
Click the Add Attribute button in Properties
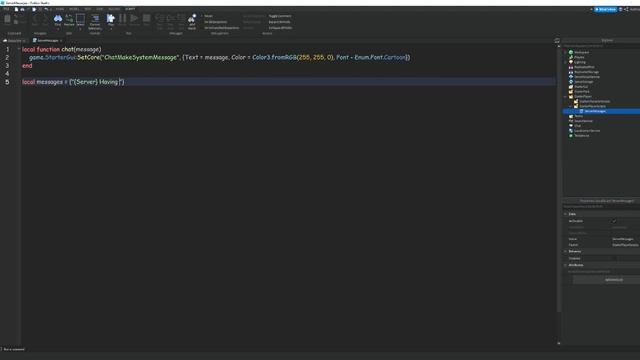(614, 280)
